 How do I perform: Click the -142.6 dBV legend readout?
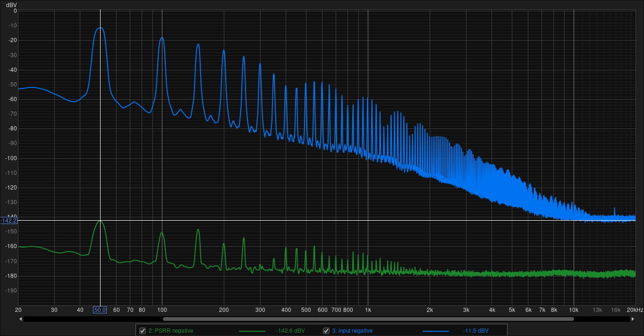coord(291,331)
